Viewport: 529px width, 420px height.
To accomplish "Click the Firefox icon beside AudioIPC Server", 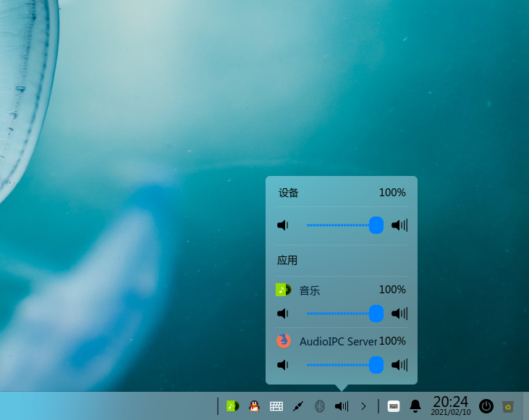I will tap(284, 340).
